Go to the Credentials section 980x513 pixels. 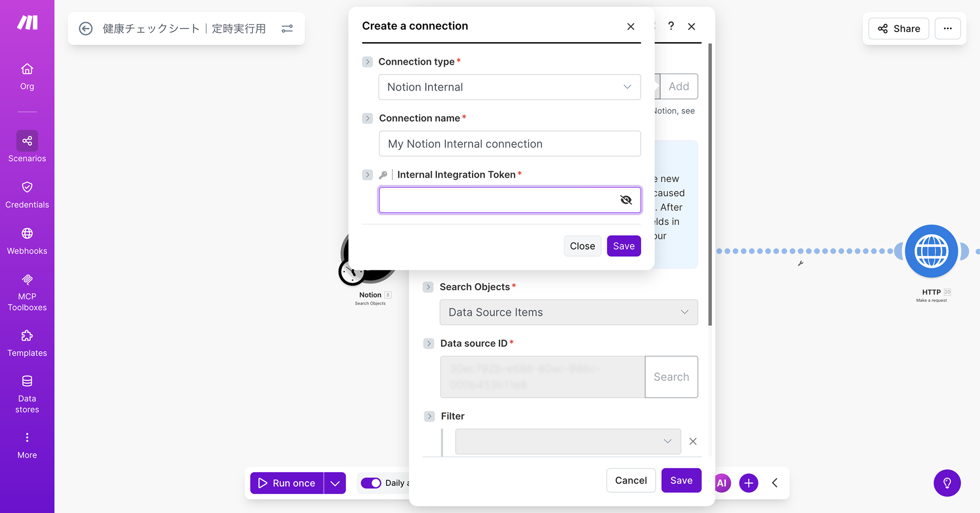[27, 195]
